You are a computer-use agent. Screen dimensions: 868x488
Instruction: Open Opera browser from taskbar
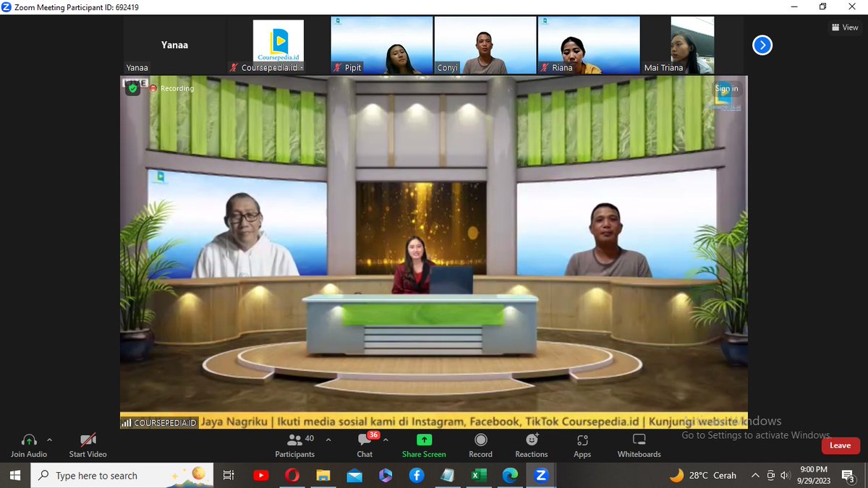[292, 476]
